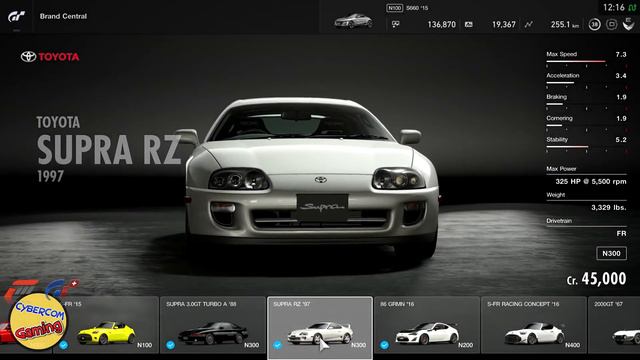640x360 pixels.
Task: Select the Supra 3.0GT Turbo A '88 card
Action: [213, 325]
